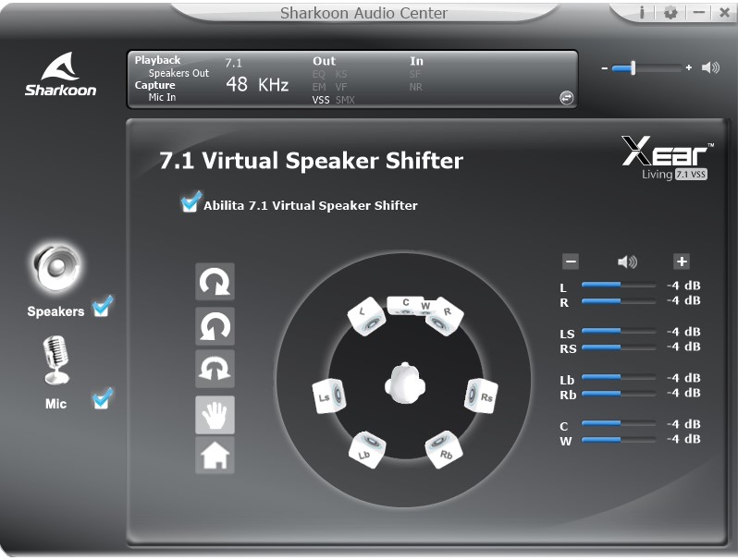Click SF indicator in In section
The image size is (738, 560).
[x=415, y=74]
